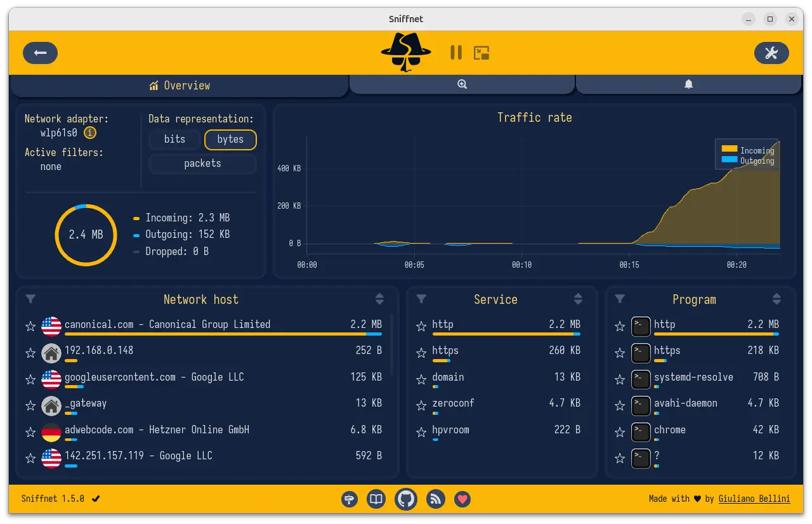Image resolution: width=812 pixels, height=524 pixels.
Task: Switch to the Inspect magnifier tab
Action: click(462, 84)
